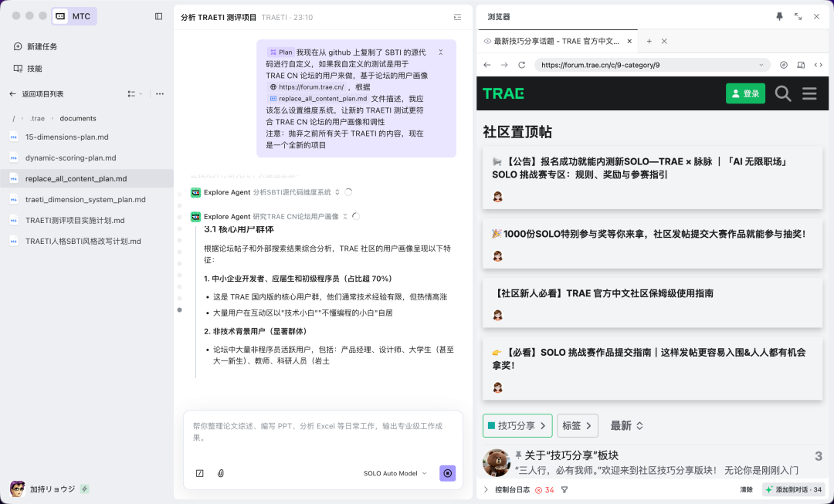Click the browser back navigation arrow
Viewport: 834px width, 504px height.
click(487, 65)
